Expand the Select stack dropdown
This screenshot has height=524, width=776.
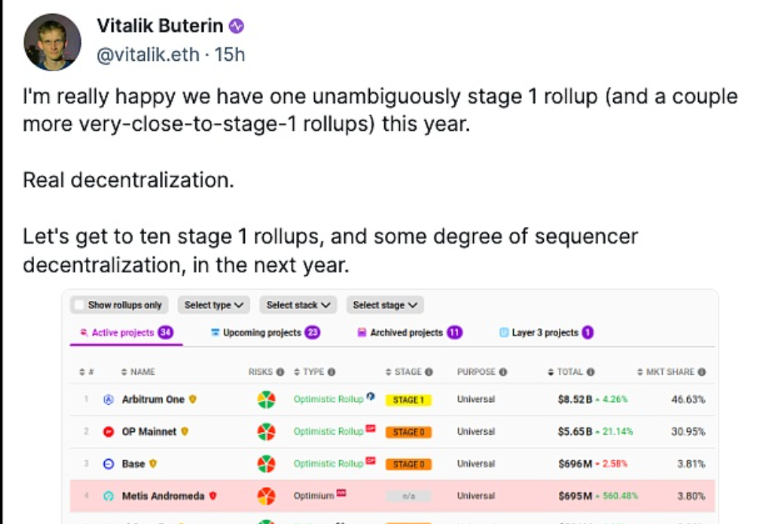297,305
